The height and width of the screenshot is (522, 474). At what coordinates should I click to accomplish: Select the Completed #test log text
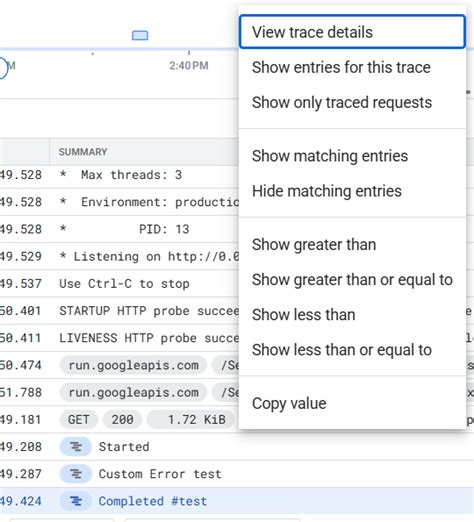pyautogui.click(x=153, y=501)
